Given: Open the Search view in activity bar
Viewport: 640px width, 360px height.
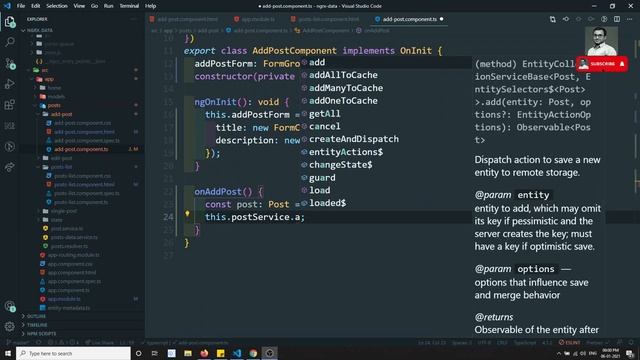Looking at the screenshot, I should 10,42.
